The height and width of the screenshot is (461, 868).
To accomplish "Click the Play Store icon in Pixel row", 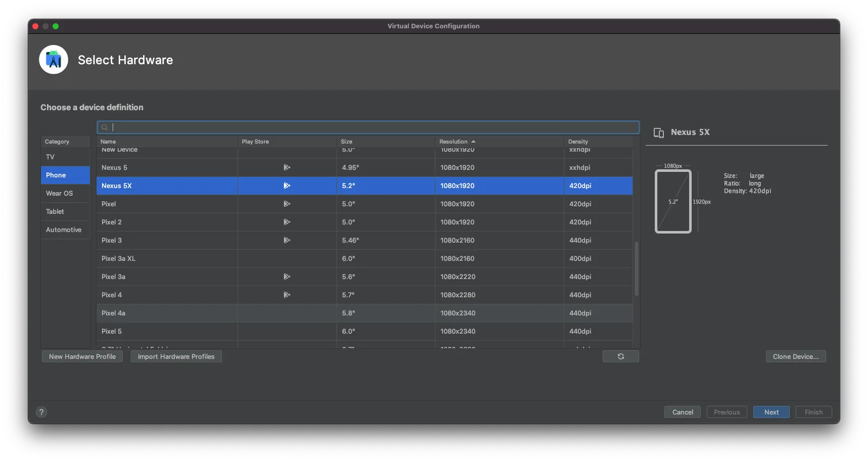I will pyautogui.click(x=286, y=204).
